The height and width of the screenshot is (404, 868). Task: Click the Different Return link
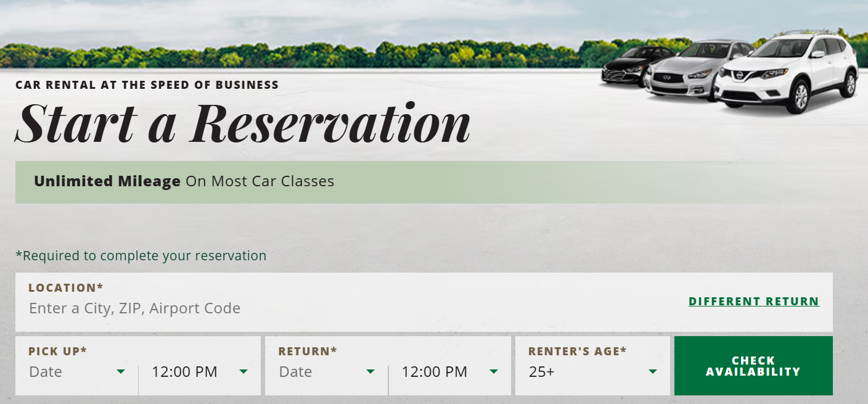click(753, 302)
